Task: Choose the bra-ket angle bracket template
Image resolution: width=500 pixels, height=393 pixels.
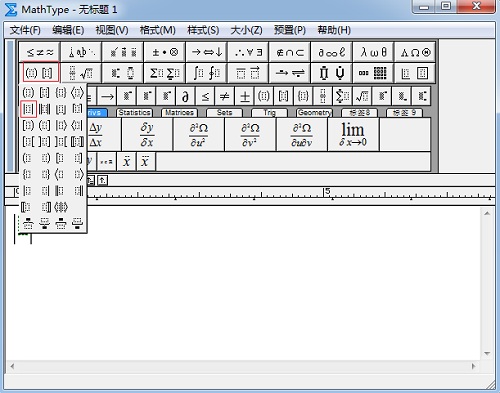Action: (x=61, y=207)
